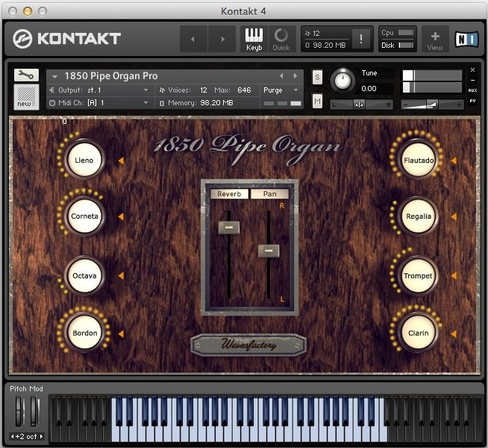Click the new instrument icon thumbnail
The width and height of the screenshot is (488, 448).
(x=26, y=97)
